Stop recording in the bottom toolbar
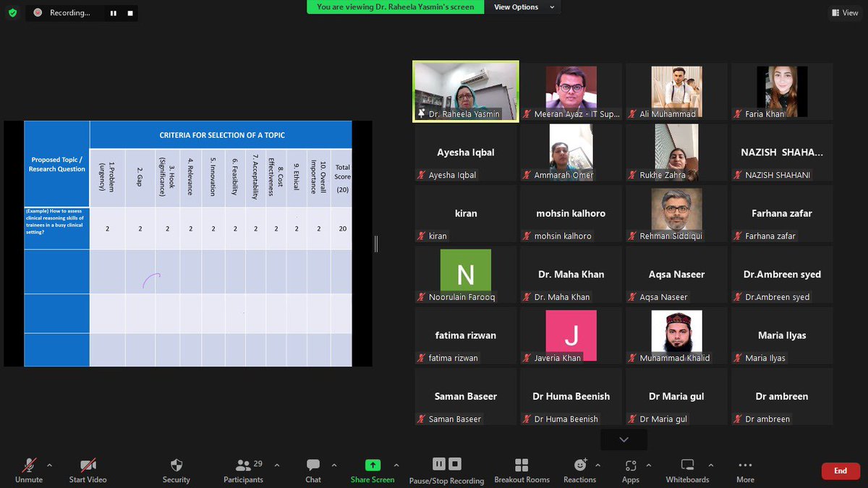This screenshot has height=488, width=868. (x=455, y=464)
